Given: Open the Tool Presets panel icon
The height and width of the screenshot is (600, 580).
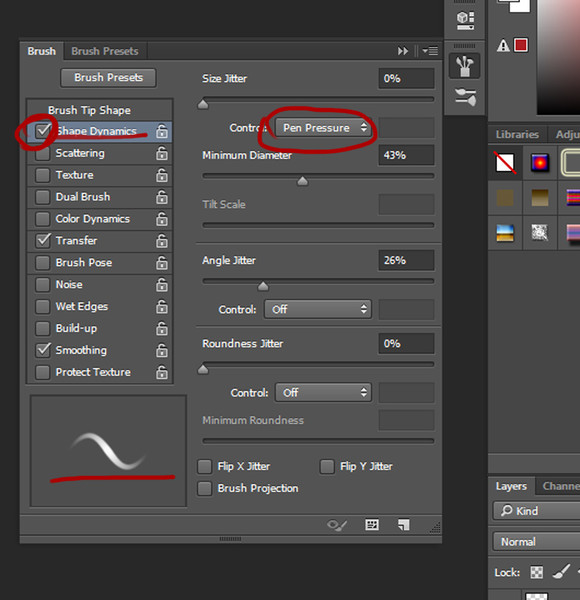Looking at the screenshot, I should click(465, 96).
